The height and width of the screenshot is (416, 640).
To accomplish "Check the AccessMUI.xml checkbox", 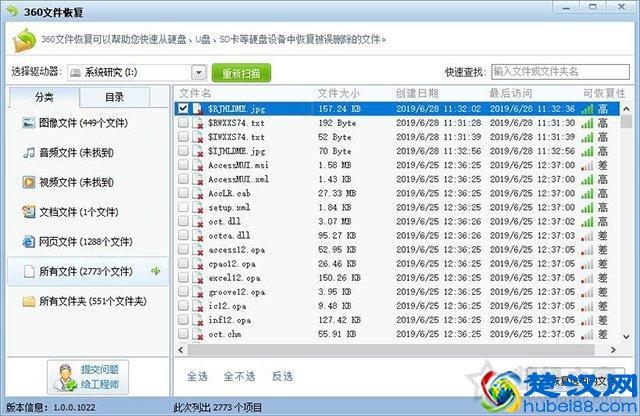I will click(183, 179).
